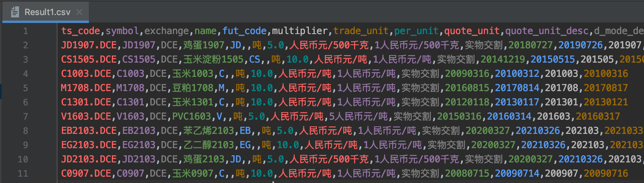The image size is (644, 183).
Task: Click date 20100312 on line 4
Action: coord(517,74)
